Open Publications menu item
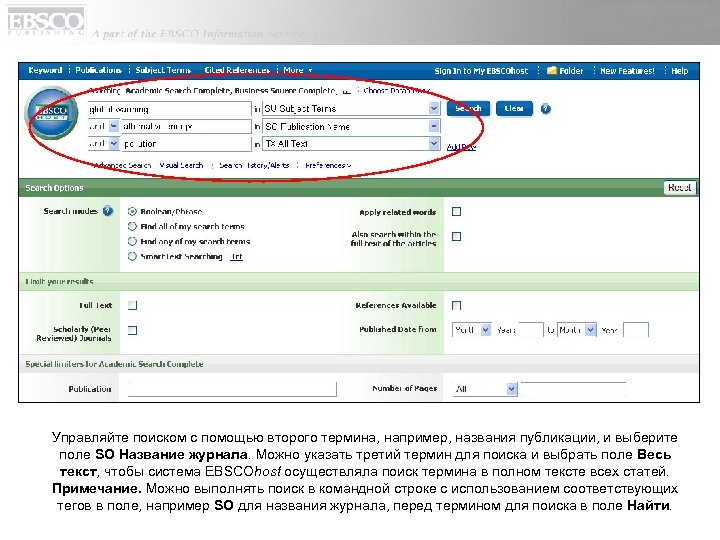This screenshot has width=720, height=540. click(98, 70)
